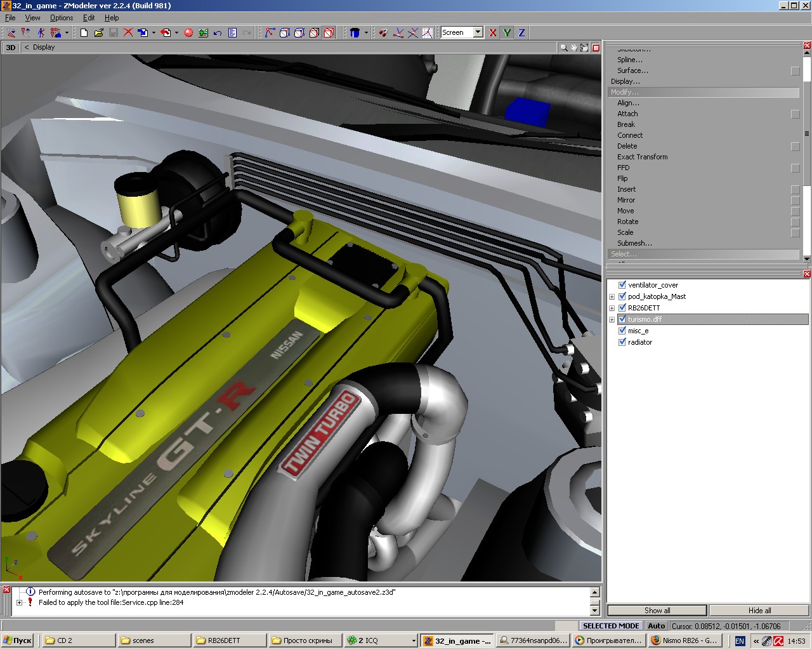Screen dimensions: 812x650
Task: Open dropdown arrow next to blue import icon
Action: pos(154,32)
